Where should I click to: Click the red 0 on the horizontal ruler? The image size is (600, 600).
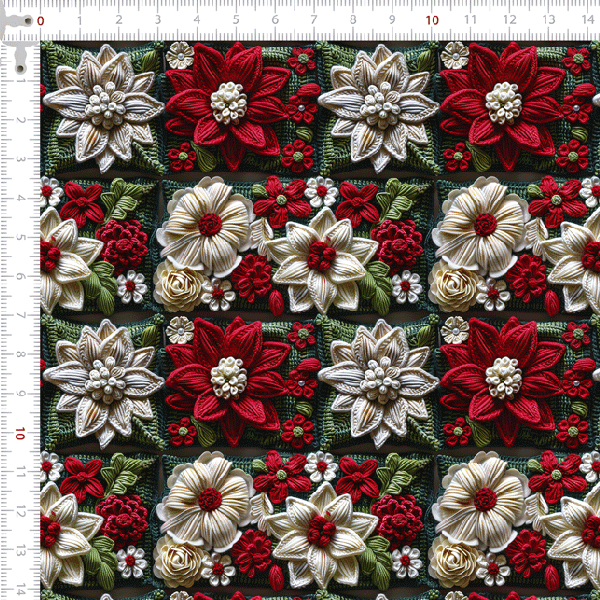tap(41, 21)
